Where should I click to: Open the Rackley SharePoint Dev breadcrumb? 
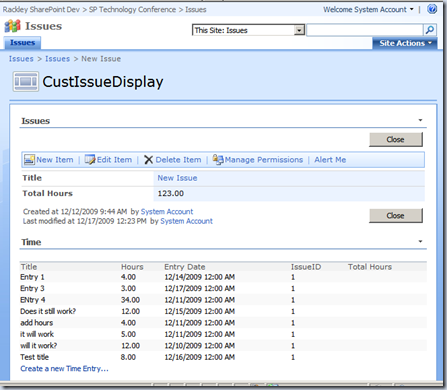click(41, 10)
